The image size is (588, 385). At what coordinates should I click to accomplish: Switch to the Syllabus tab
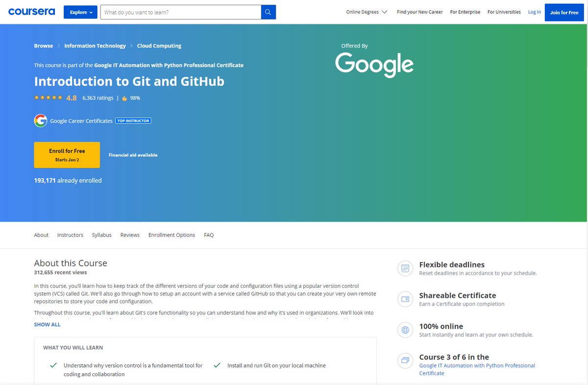[x=101, y=235]
